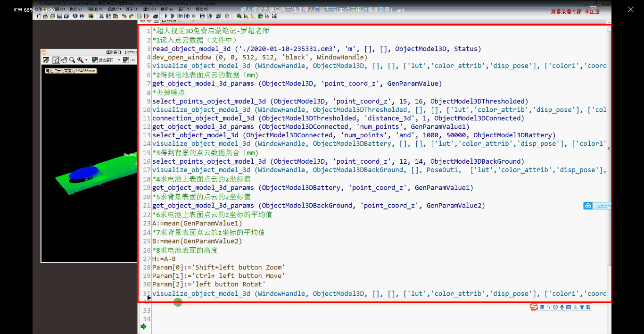Click the green arrow at the editor bottom-left

[143, 326]
